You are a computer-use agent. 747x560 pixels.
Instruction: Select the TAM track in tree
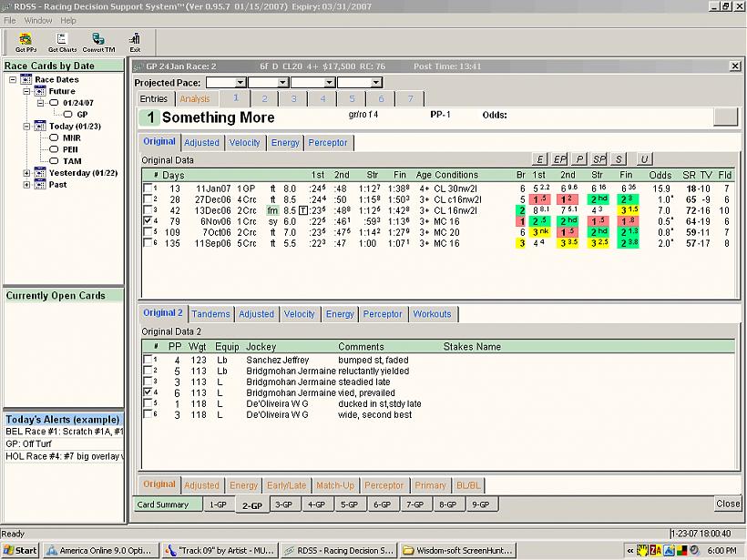point(72,161)
